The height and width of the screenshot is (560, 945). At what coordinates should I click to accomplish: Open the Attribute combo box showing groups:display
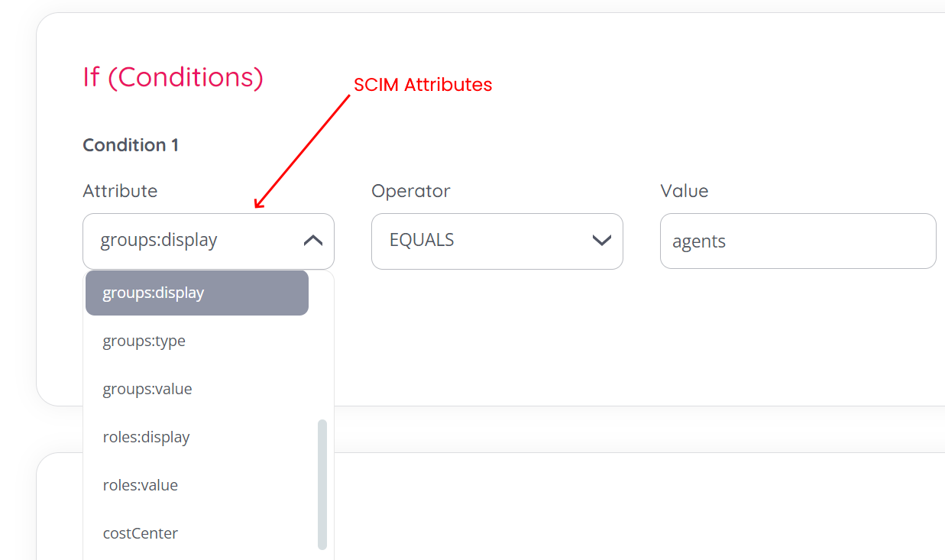(191, 241)
